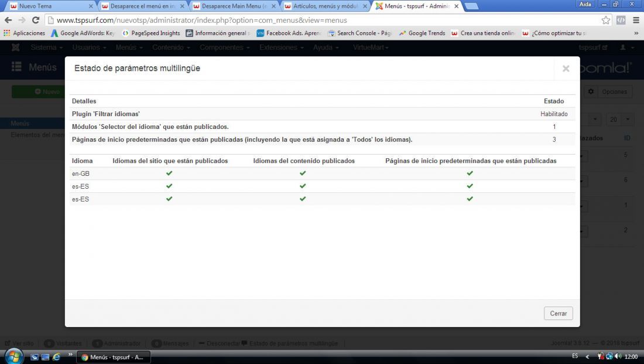Screen dimensions: 644x364
Task: Click Desconectar in the status bar
Action: point(220,343)
